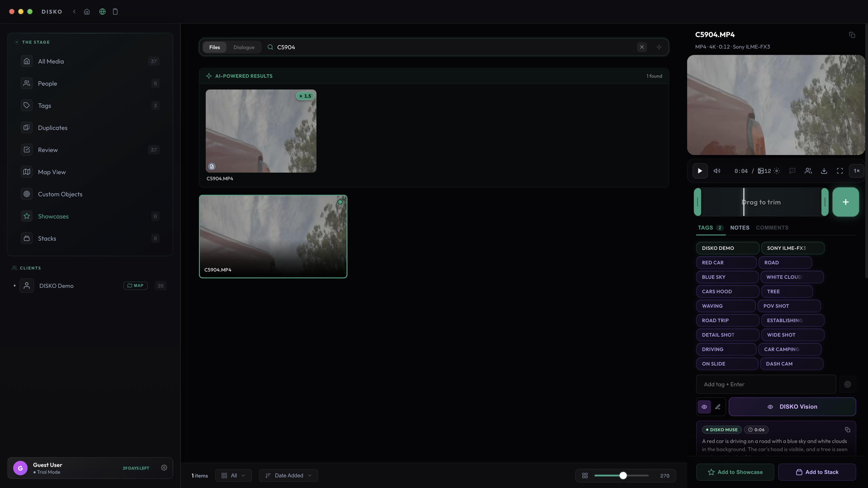Switch to the COMMENTS tab
This screenshot has width=868, height=488.
point(772,228)
